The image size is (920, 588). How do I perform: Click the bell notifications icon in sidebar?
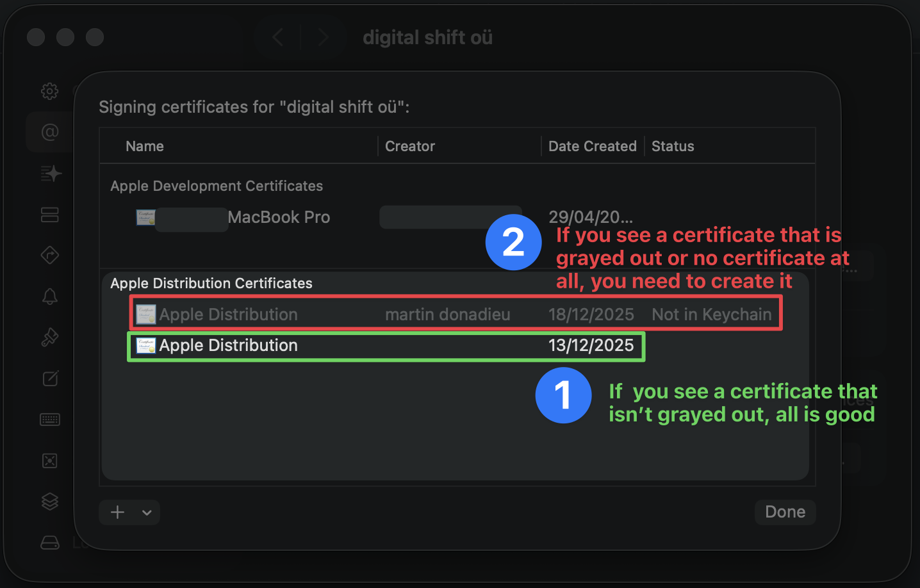[49, 297]
